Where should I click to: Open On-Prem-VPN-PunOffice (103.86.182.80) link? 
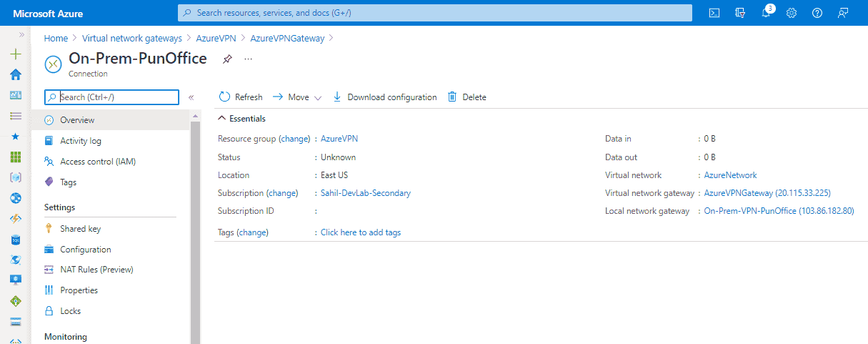click(779, 211)
